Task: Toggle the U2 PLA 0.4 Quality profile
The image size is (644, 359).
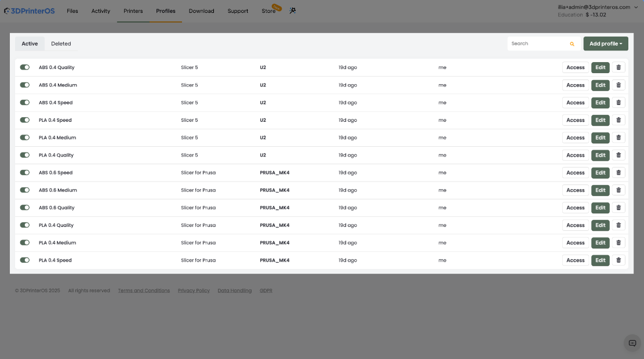Action: [25, 155]
